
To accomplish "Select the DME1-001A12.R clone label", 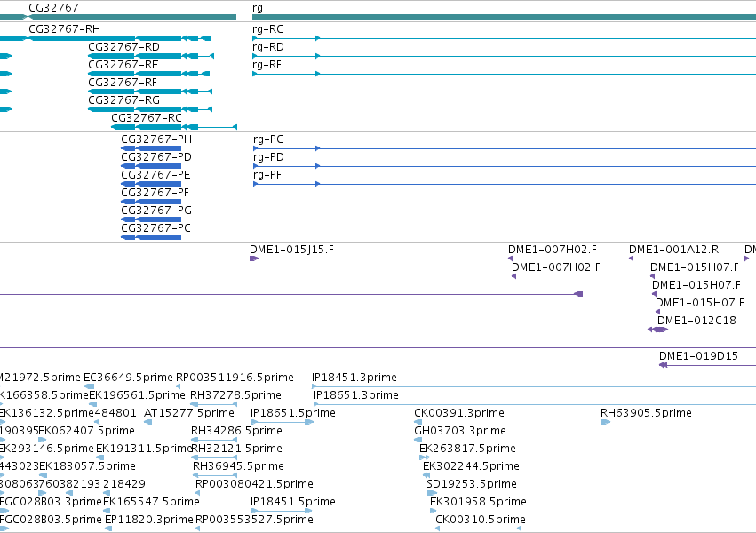I will tap(673, 250).
